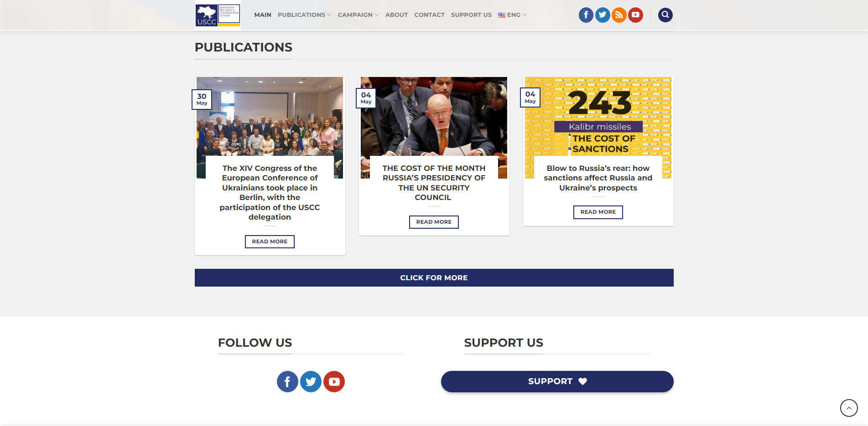
Task: Click the scroll-to-top arrow button
Action: [x=849, y=408]
